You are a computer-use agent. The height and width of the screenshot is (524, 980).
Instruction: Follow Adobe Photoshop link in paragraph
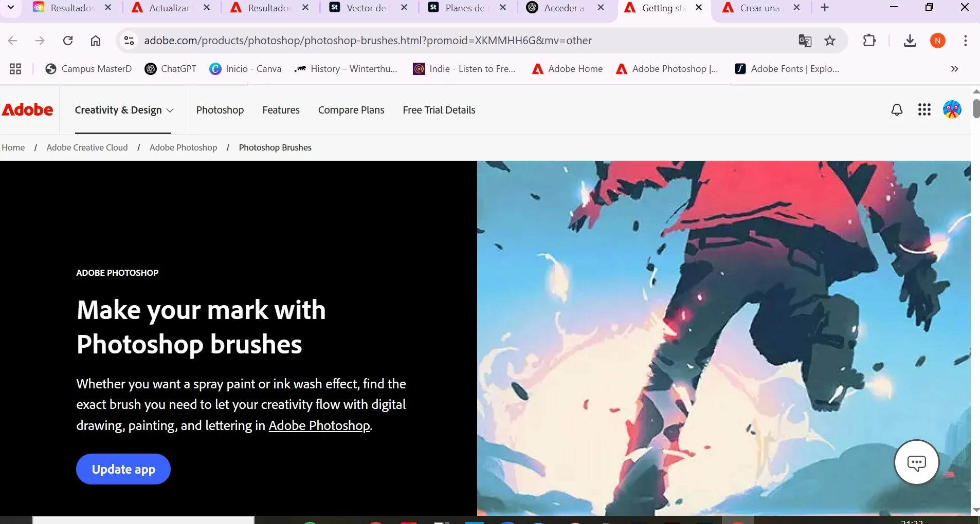319,426
